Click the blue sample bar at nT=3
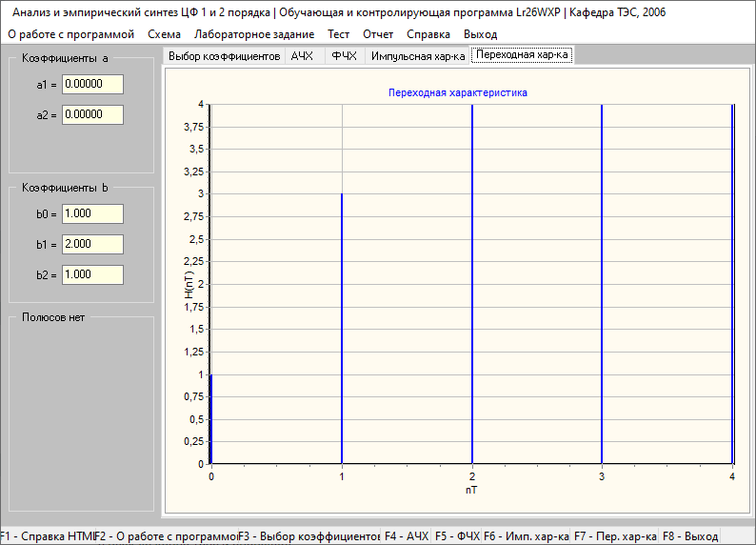The width and height of the screenshot is (756, 545). tap(602, 284)
